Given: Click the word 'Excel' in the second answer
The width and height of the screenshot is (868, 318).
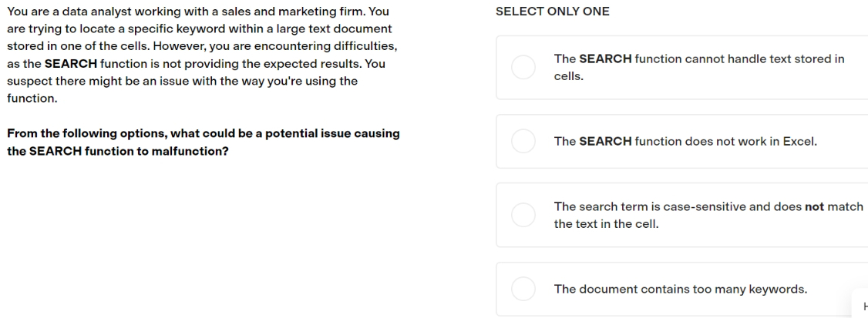Looking at the screenshot, I should tap(799, 142).
